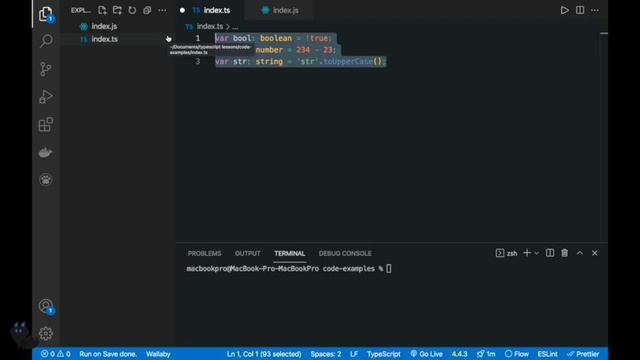Image resolution: width=640 pixels, height=360 pixels.
Task: Open the Docker view
Action: tap(45, 152)
